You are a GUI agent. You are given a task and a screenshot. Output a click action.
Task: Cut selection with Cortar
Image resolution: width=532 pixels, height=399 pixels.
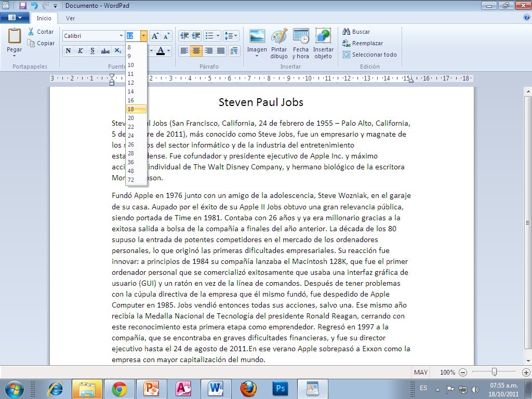click(41, 32)
